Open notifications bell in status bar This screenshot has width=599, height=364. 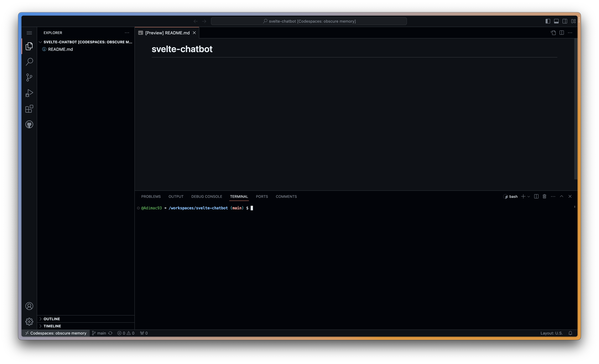pyautogui.click(x=570, y=333)
